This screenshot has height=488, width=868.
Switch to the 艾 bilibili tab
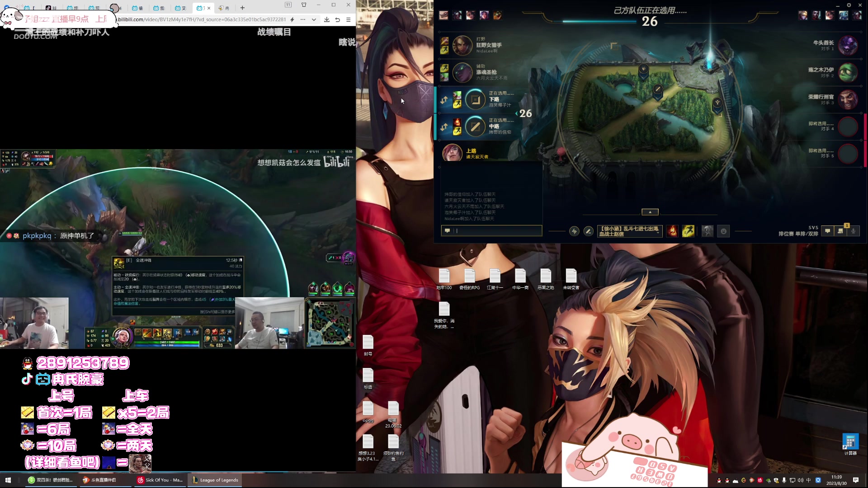(x=180, y=8)
